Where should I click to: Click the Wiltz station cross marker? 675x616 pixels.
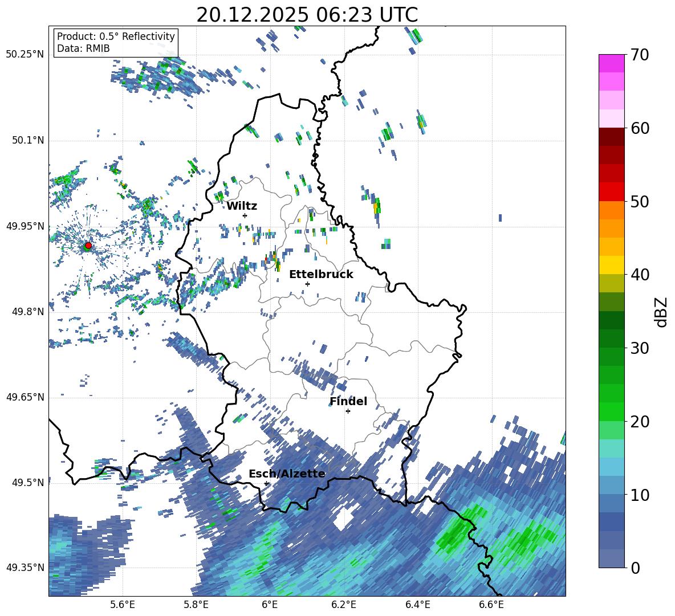pos(245,215)
